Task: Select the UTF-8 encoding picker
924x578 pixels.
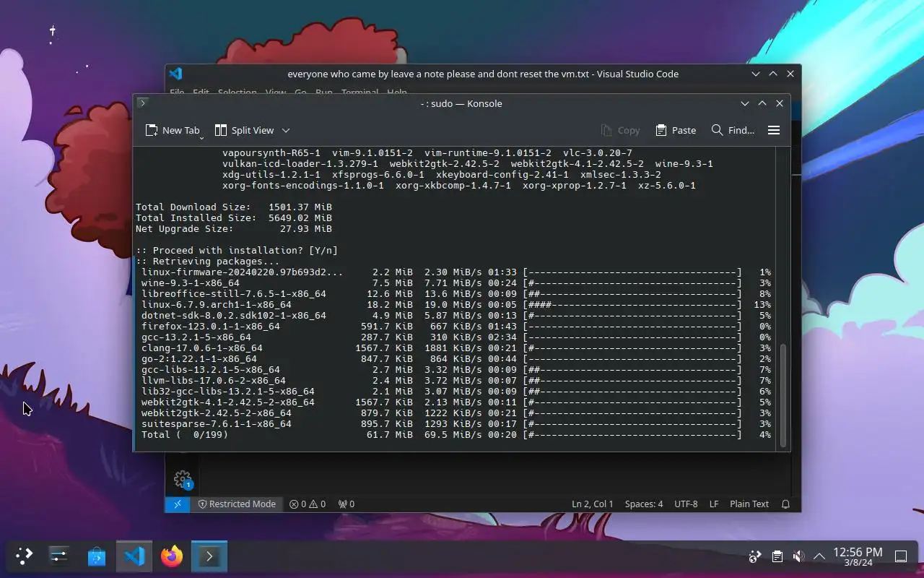Action: point(686,504)
